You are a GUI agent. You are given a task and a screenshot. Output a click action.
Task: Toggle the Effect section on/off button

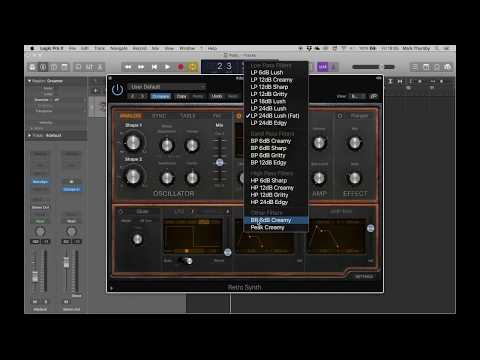(340, 116)
